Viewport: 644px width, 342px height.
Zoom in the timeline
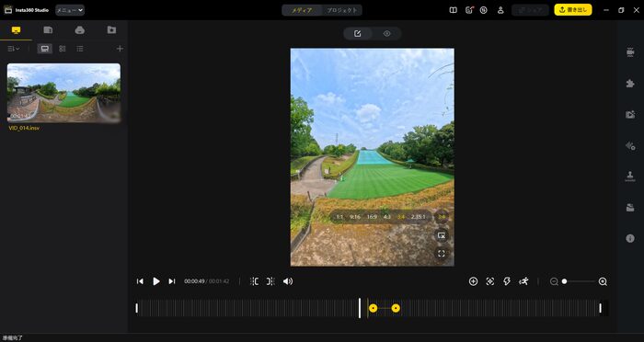(603, 281)
